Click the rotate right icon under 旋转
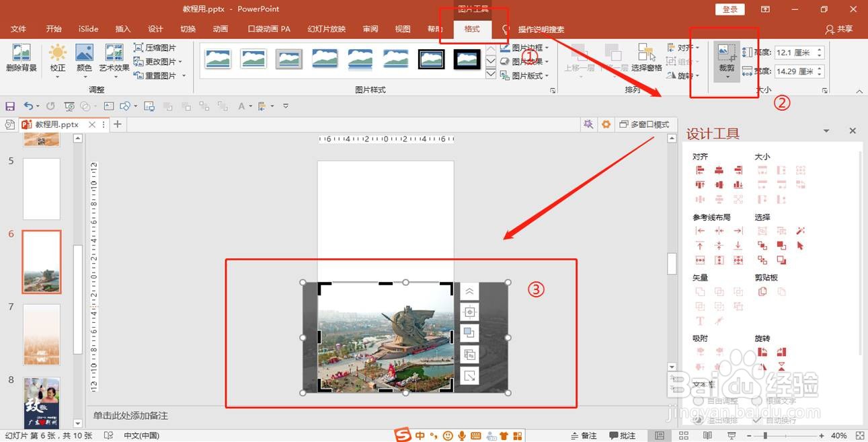Screen dimensions: 868x442 pos(781,352)
